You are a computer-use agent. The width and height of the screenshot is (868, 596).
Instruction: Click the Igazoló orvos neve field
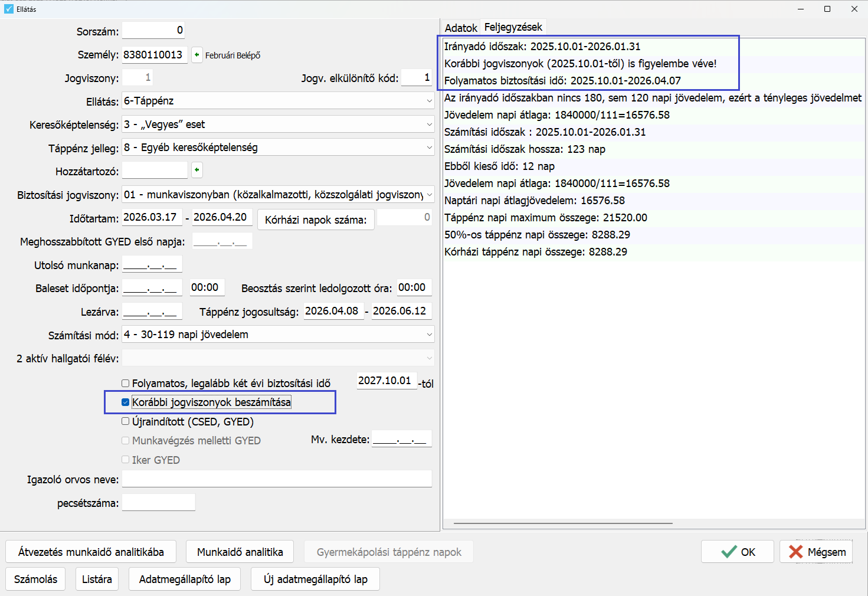coord(277,479)
